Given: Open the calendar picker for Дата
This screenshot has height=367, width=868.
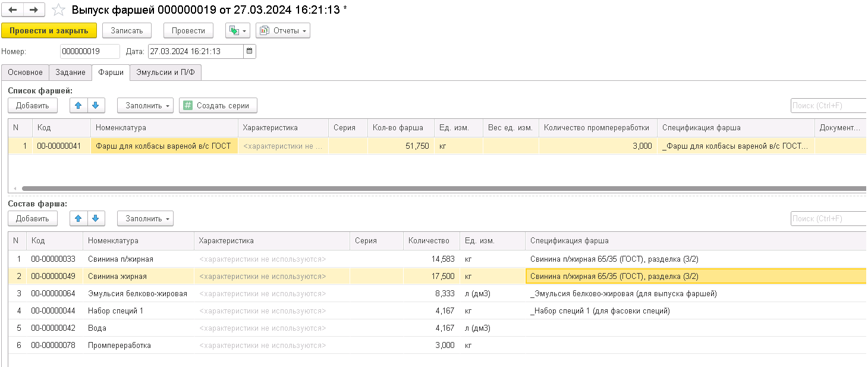Looking at the screenshot, I should tap(250, 51).
